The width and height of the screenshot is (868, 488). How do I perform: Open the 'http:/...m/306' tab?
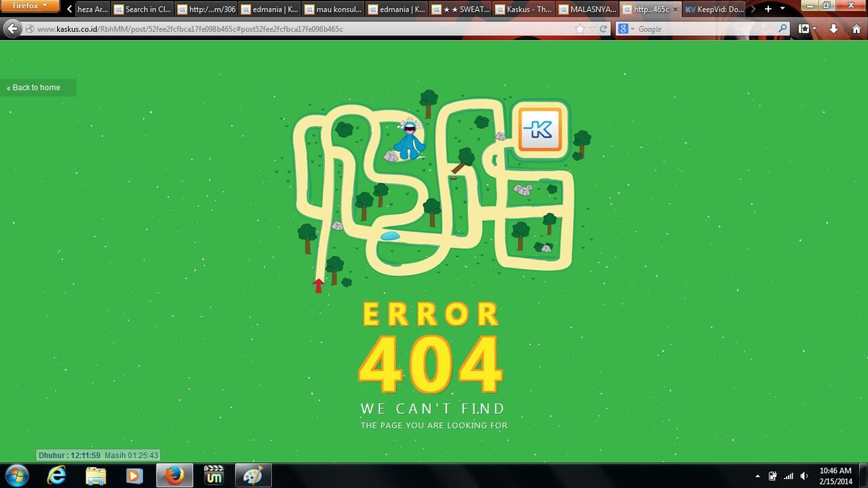tap(205, 9)
